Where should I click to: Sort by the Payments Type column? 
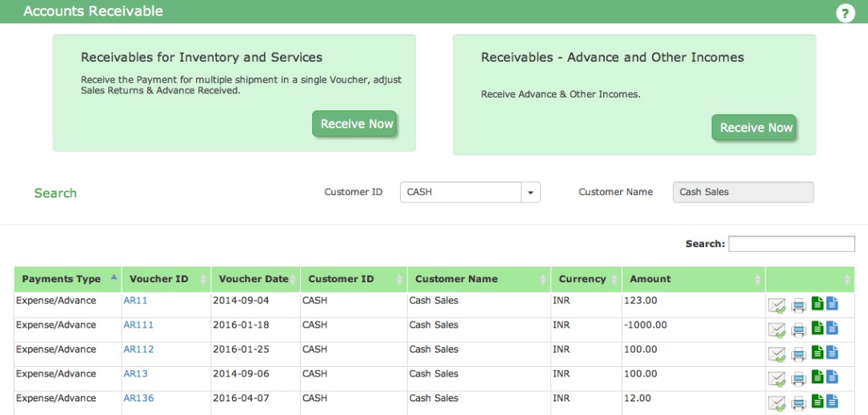tap(67, 279)
